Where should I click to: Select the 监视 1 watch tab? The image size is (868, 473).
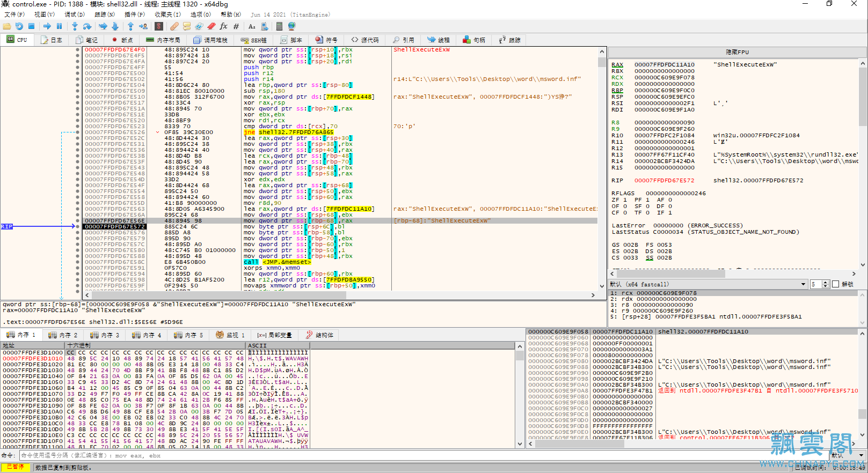coord(230,335)
